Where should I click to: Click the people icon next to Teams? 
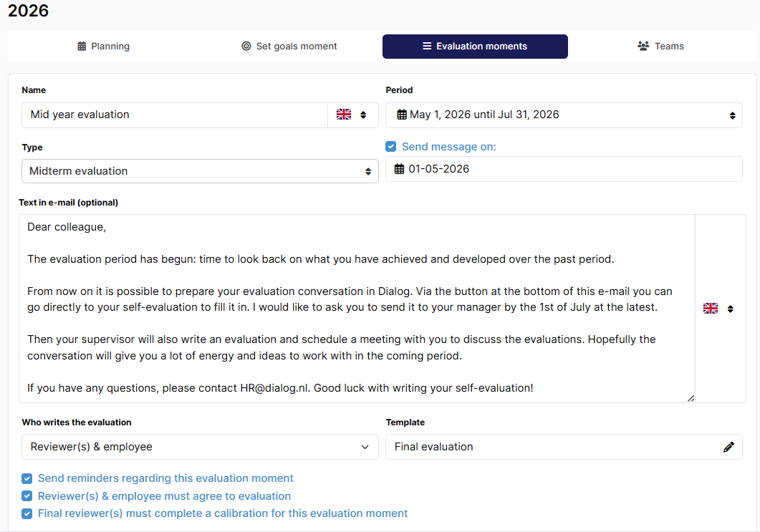point(643,46)
